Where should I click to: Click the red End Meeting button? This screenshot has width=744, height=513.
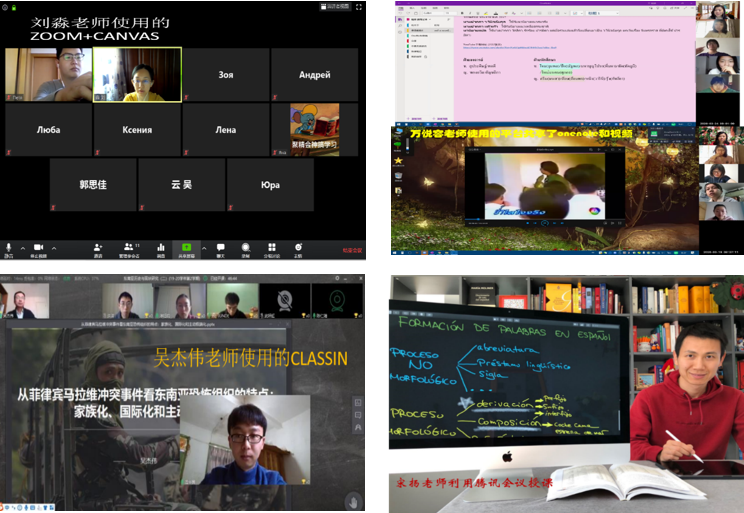(x=351, y=250)
